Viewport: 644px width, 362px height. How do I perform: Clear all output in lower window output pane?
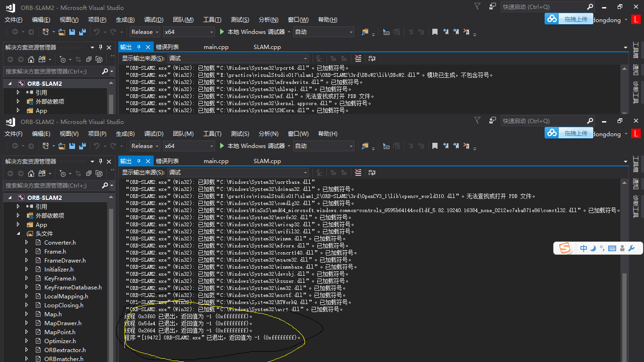358,173
